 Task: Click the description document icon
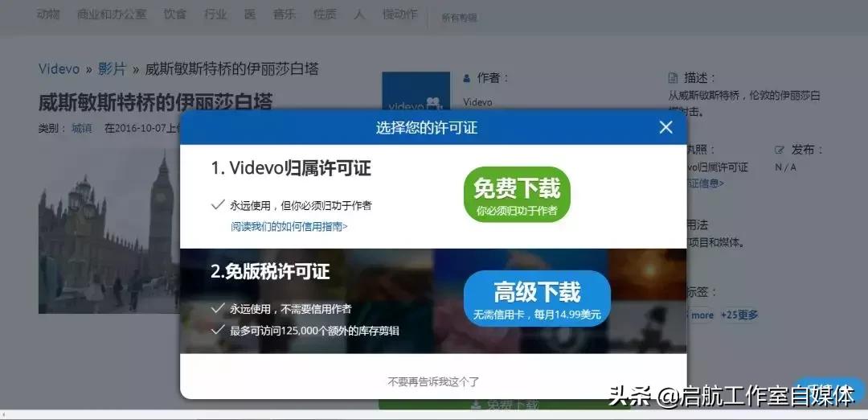[x=674, y=77]
